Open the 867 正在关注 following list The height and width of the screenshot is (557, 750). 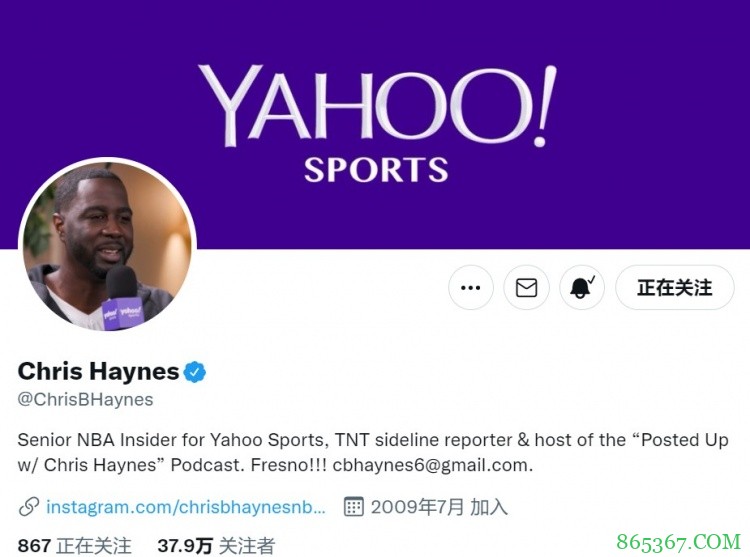(75, 546)
